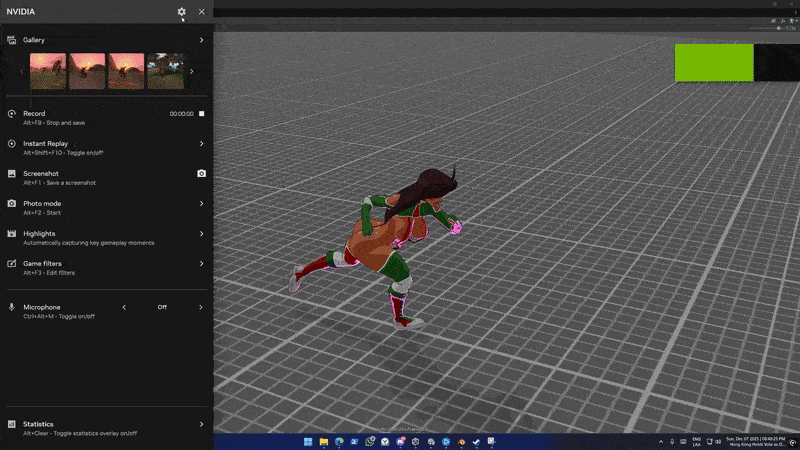Screen dimensions: 800x450
Task: Open third gallery thumbnail
Action: [126, 71]
